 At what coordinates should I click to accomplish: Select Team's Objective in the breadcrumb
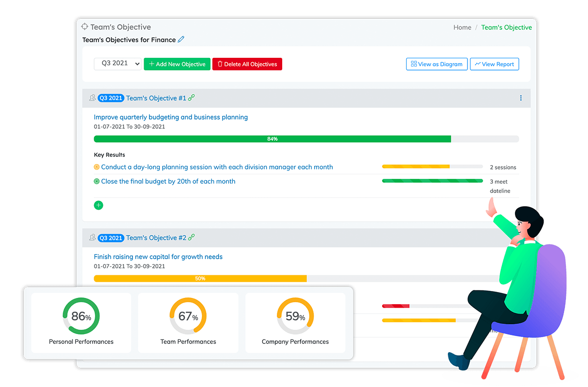pyautogui.click(x=507, y=27)
